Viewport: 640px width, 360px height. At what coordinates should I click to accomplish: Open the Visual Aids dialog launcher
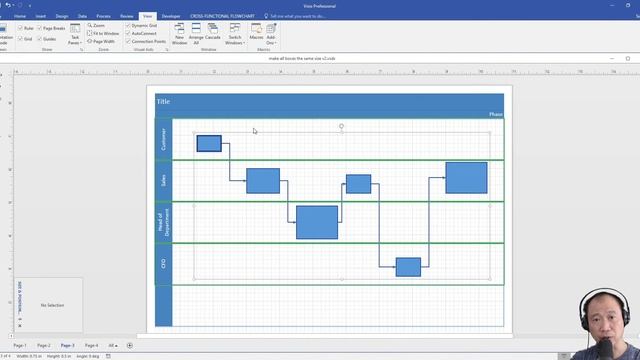(x=167, y=50)
